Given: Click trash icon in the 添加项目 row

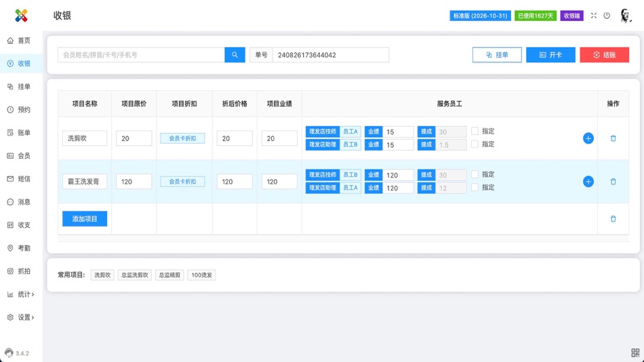Looking at the screenshot, I should click(x=613, y=219).
